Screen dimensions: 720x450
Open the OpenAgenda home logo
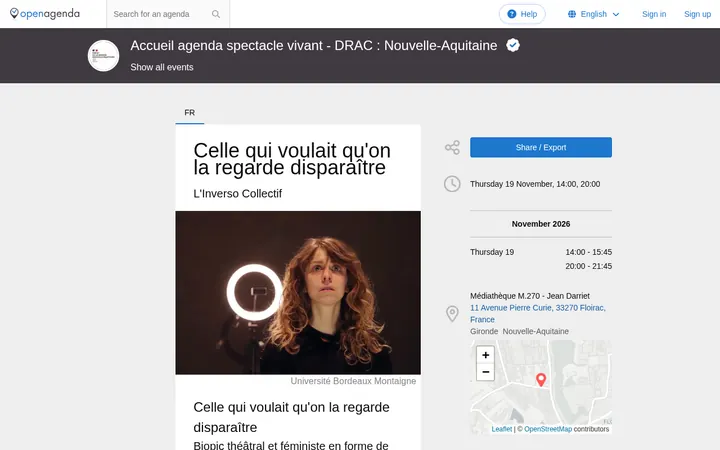tap(45, 14)
